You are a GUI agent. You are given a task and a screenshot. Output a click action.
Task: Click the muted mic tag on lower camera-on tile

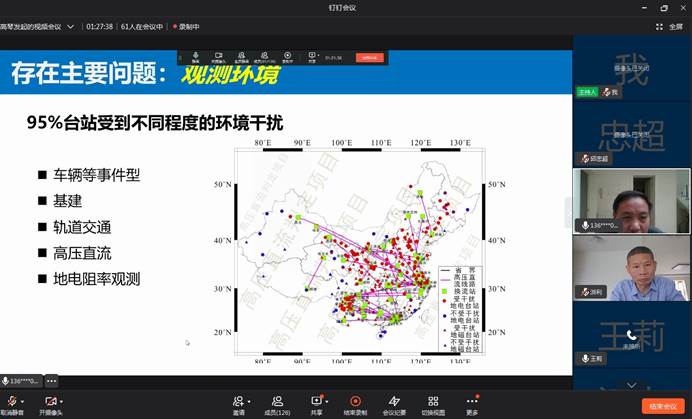pos(591,292)
